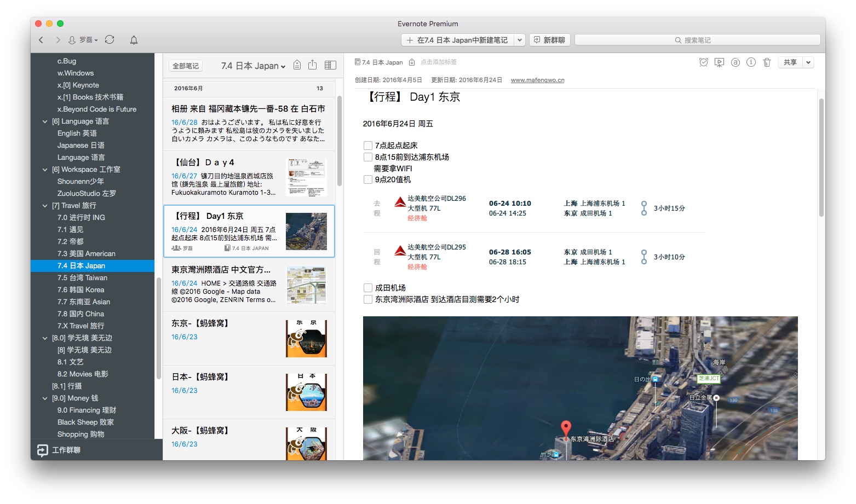Go forward with the right arrow

(x=58, y=40)
